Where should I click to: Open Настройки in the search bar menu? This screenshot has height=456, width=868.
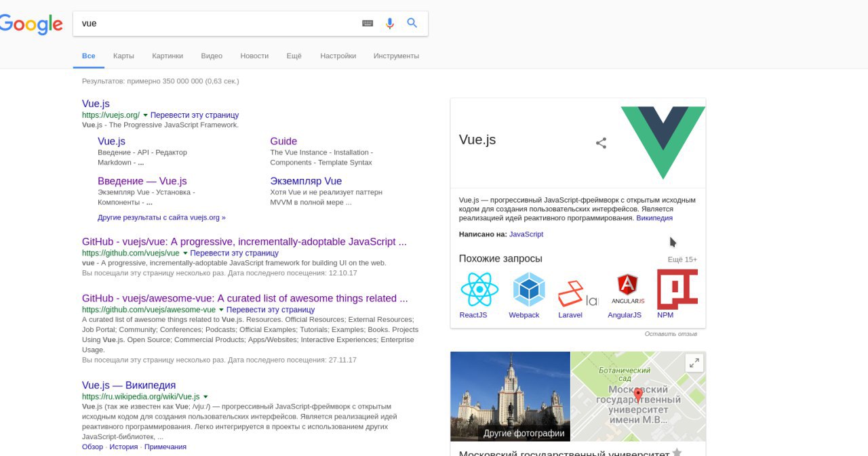(338, 56)
